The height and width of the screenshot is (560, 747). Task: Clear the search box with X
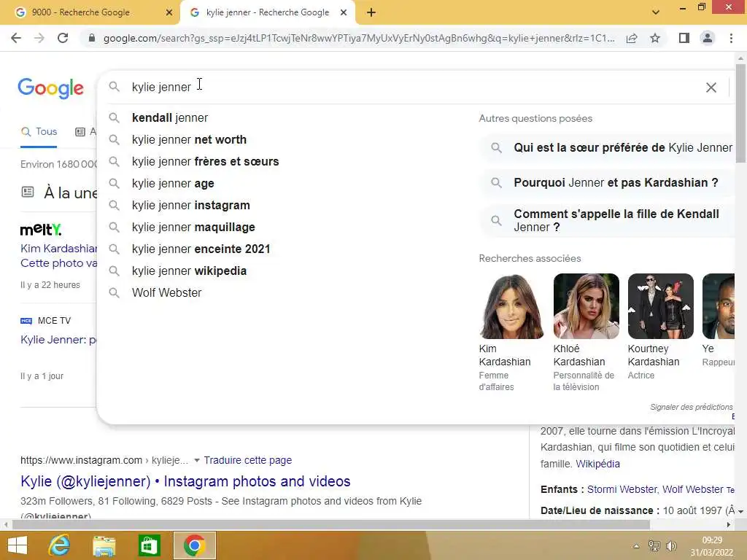point(711,87)
